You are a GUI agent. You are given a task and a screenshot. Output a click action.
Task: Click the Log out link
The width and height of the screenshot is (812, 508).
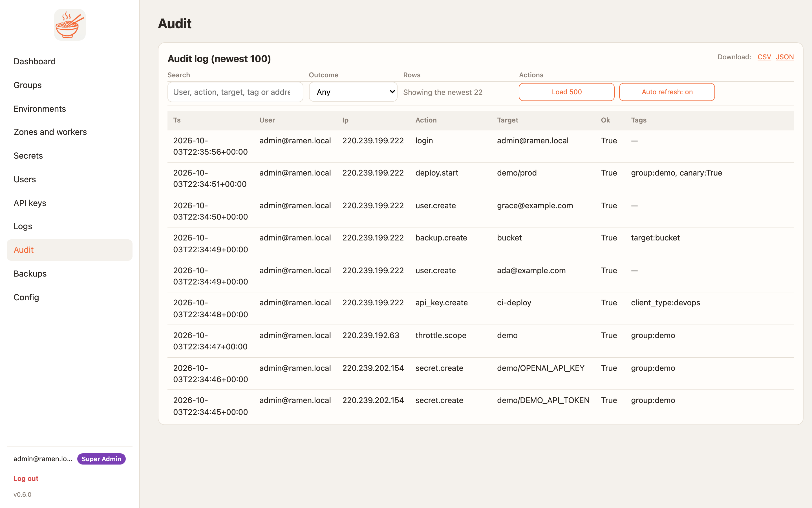[x=26, y=478]
